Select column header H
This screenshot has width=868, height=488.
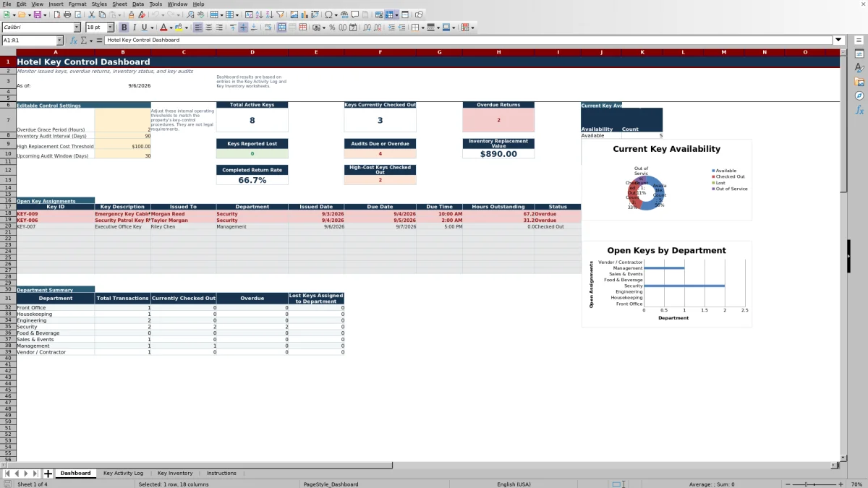(498, 52)
